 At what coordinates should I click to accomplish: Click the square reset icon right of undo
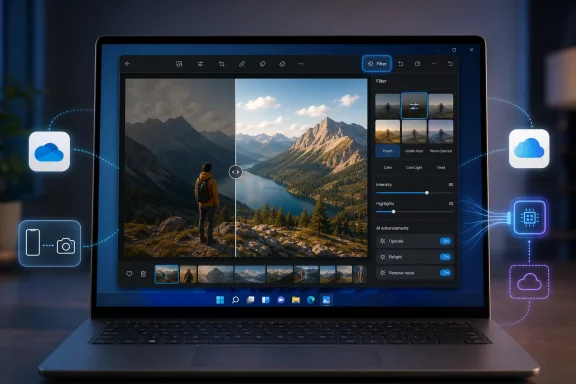(417, 64)
